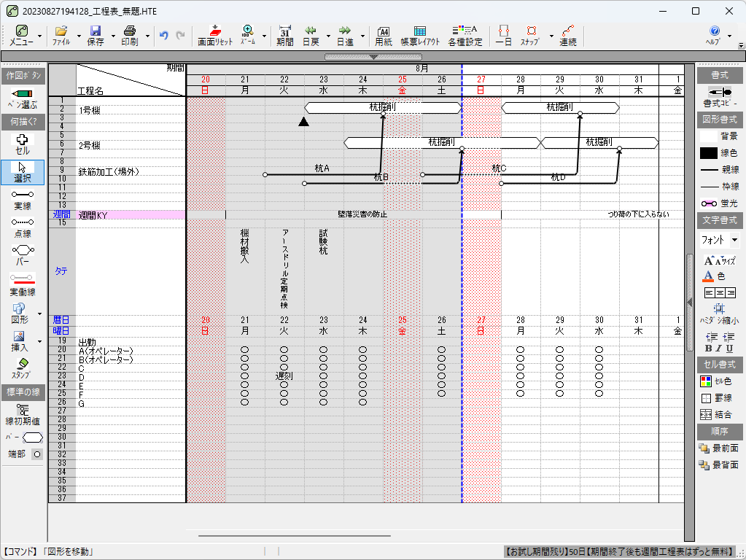Click the 挿入 insert icon

coord(20,341)
